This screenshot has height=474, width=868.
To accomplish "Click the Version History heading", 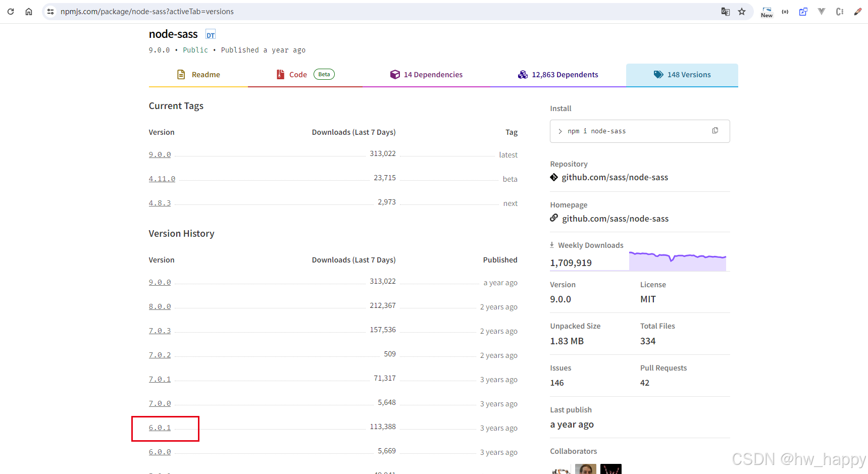I will click(x=181, y=234).
